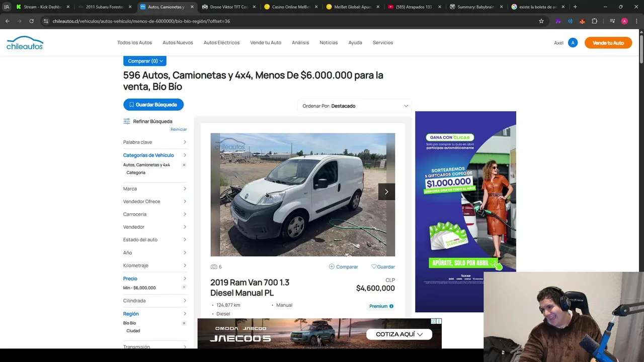This screenshot has height=362, width=644.
Task: Open the Autos Eléctricos menu
Action: tap(221, 43)
